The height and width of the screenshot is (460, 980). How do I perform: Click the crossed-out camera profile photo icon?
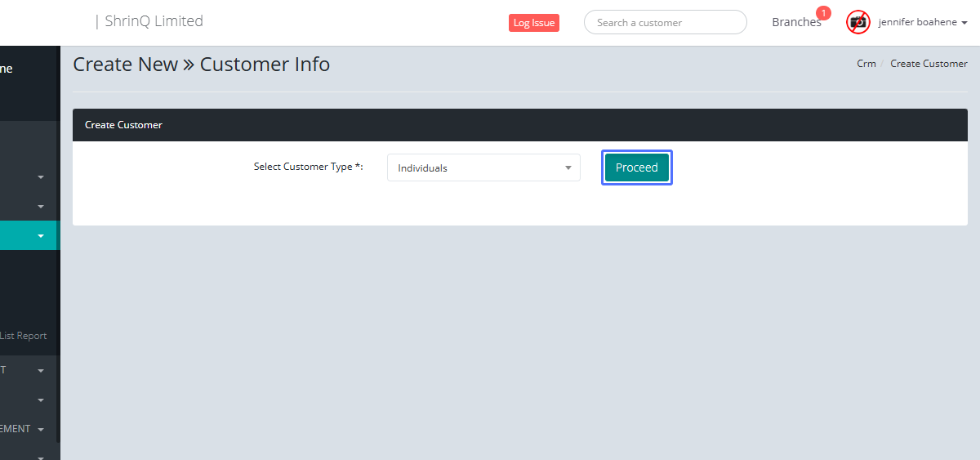tap(857, 22)
